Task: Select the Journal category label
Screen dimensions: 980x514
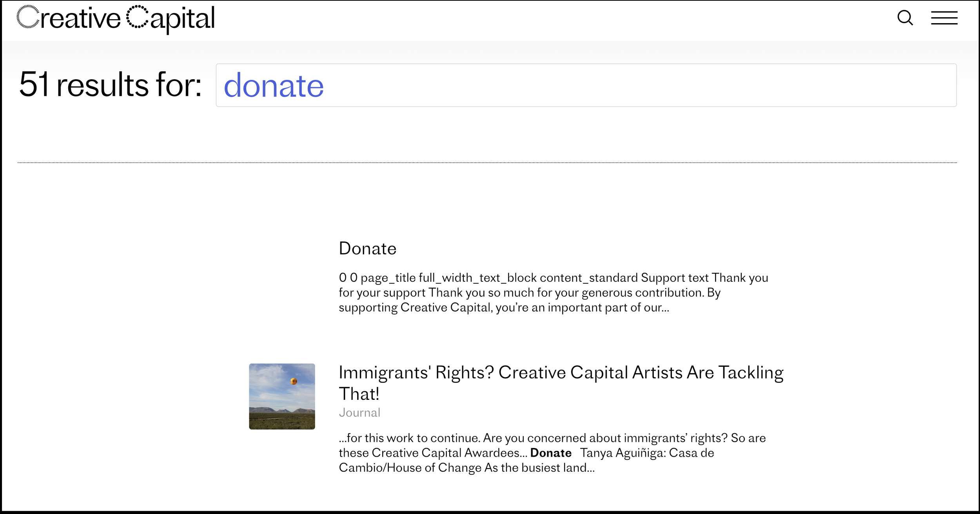Action: click(x=359, y=413)
